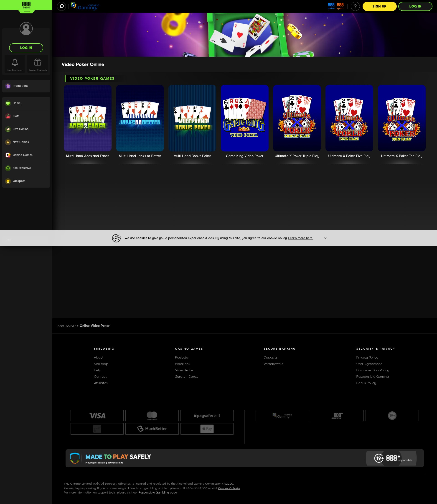Open 888 sport site link
The image size is (437, 504).
coord(340,6)
